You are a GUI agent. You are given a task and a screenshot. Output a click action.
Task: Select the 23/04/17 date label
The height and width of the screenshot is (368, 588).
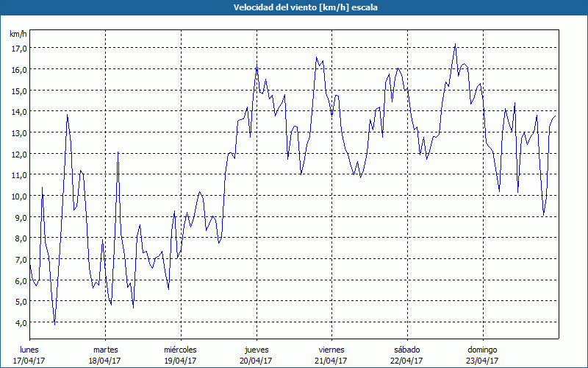[483, 360]
